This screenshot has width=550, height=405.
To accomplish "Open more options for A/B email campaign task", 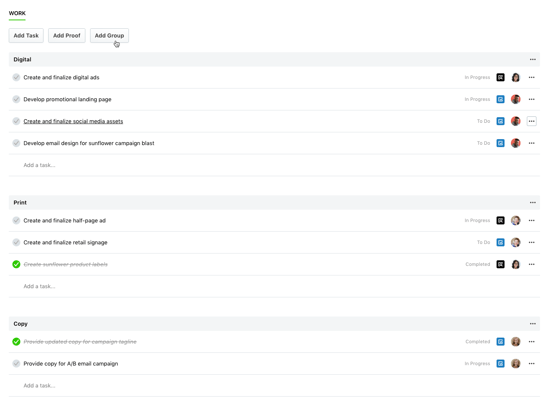I will pos(532,364).
